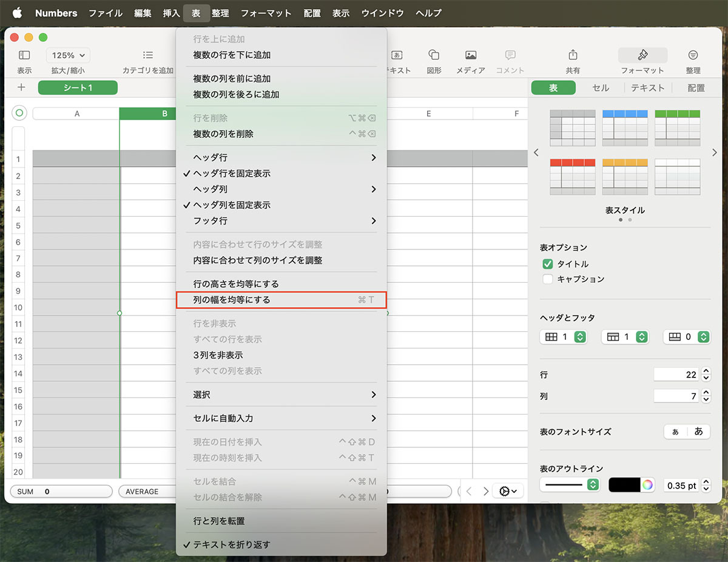
Task: Open the 編集 menu
Action: (x=143, y=13)
